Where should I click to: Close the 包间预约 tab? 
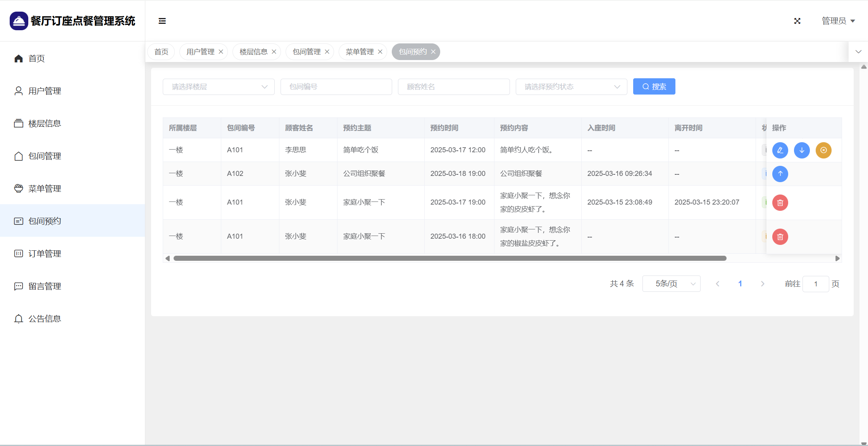[x=433, y=52]
